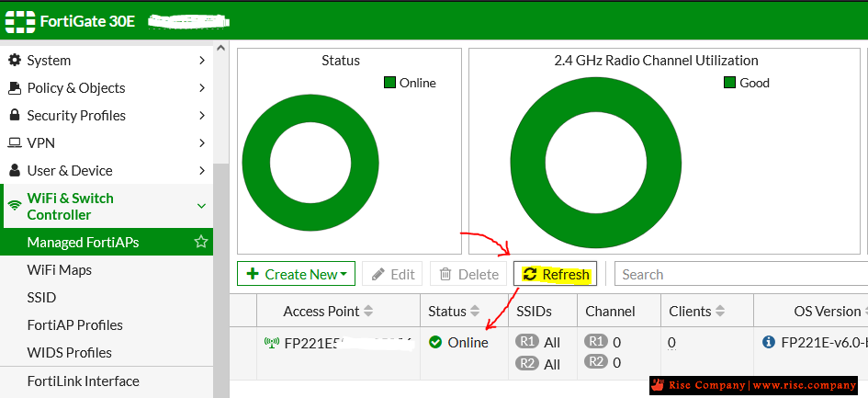The image size is (868, 398).
Task: Expand the Security Profiles chevron
Action: coord(202,115)
